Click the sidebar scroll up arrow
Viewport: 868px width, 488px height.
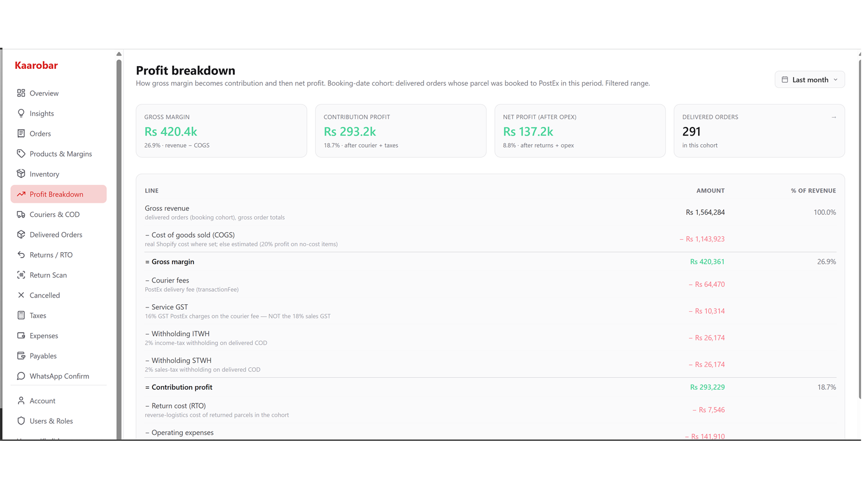pyautogui.click(x=119, y=54)
